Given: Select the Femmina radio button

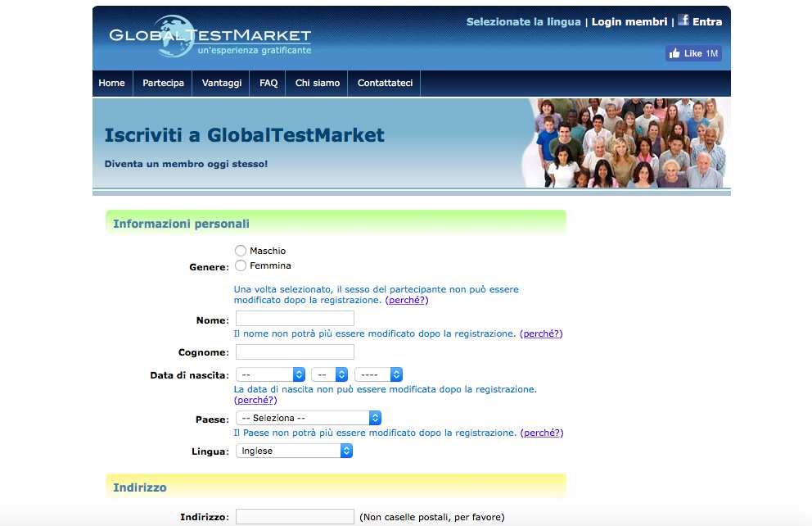Looking at the screenshot, I should click(x=241, y=265).
